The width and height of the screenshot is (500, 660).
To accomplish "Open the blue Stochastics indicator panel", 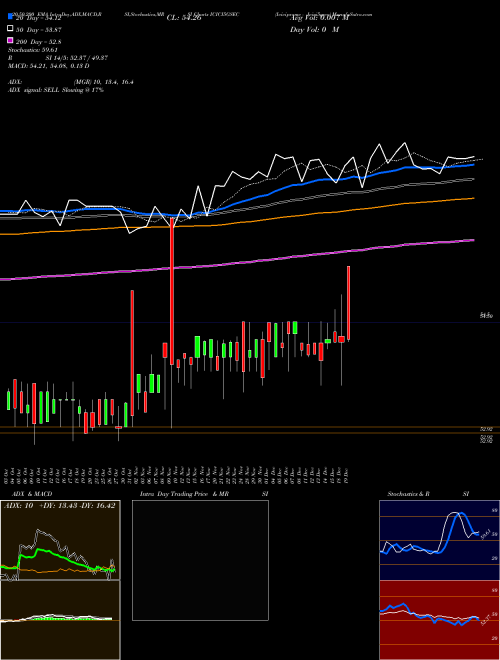I will coord(439,540).
